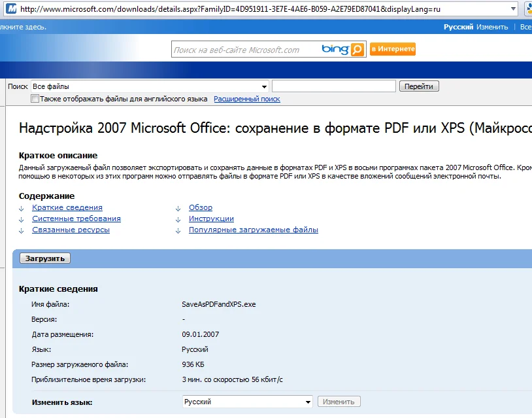Click the download time estimate 3 мин.
The width and height of the screenshot is (532, 418).
tap(232, 379)
